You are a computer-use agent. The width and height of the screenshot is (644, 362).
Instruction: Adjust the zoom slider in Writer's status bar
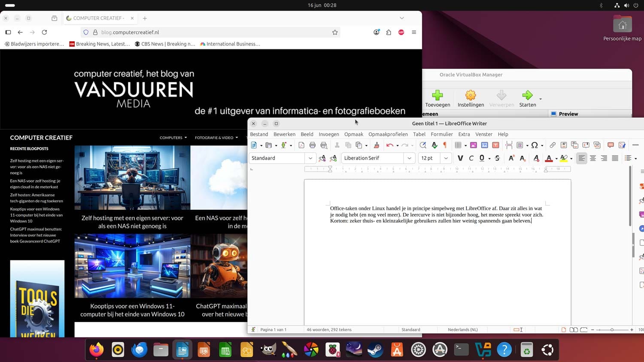click(x=612, y=330)
